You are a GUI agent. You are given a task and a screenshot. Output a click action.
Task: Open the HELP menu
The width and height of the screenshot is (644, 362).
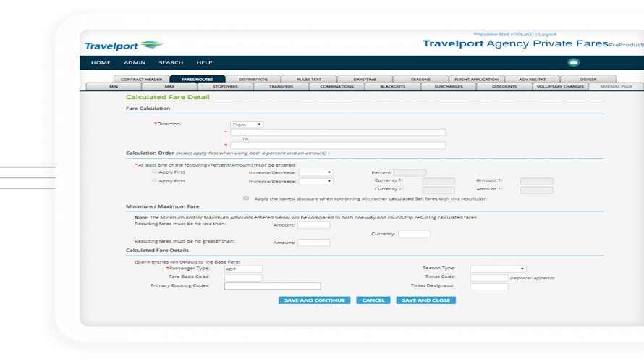(x=204, y=62)
